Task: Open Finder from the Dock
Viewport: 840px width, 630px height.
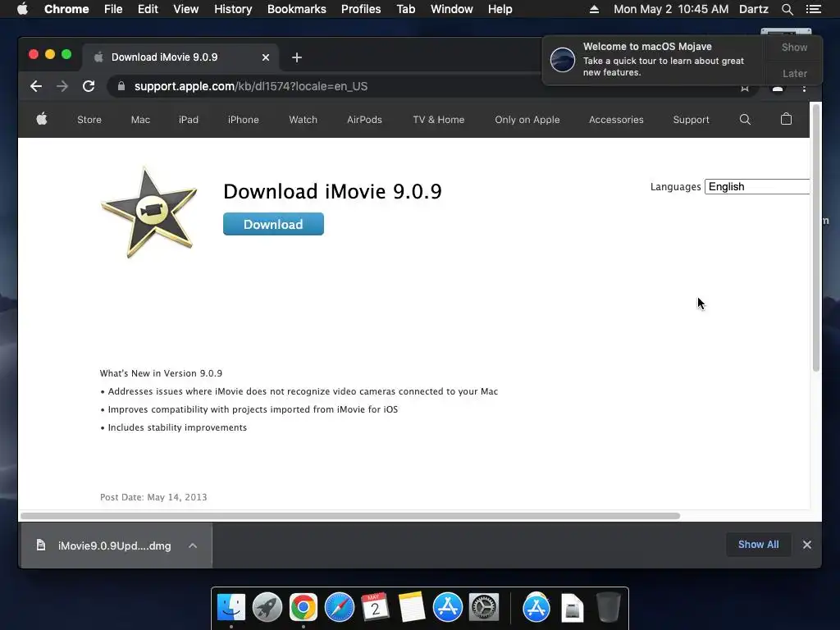Action: 231,608
